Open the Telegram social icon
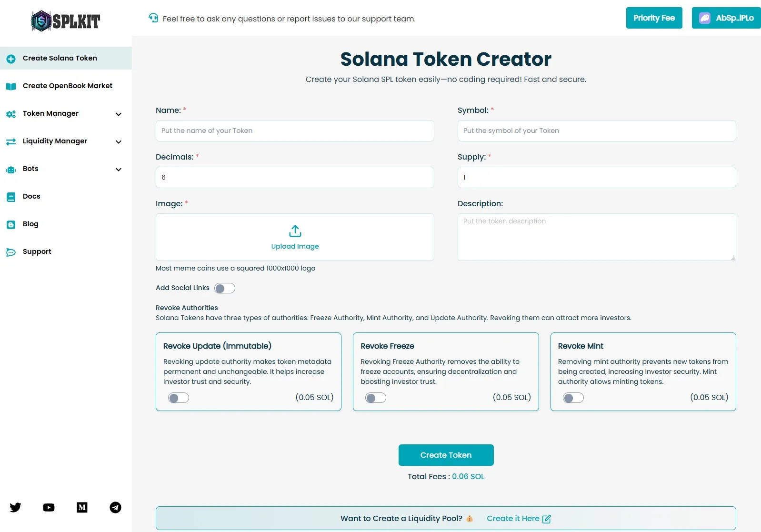This screenshot has height=532, width=761. [x=115, y=507]
